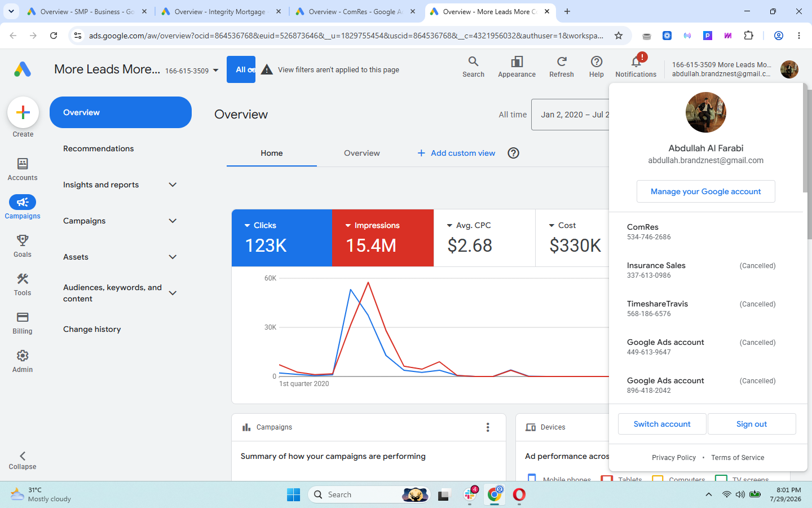The width and height of the screenshot is (812, 508).
Task: Open Windows Start menu
Action: [x=294, y=494]
